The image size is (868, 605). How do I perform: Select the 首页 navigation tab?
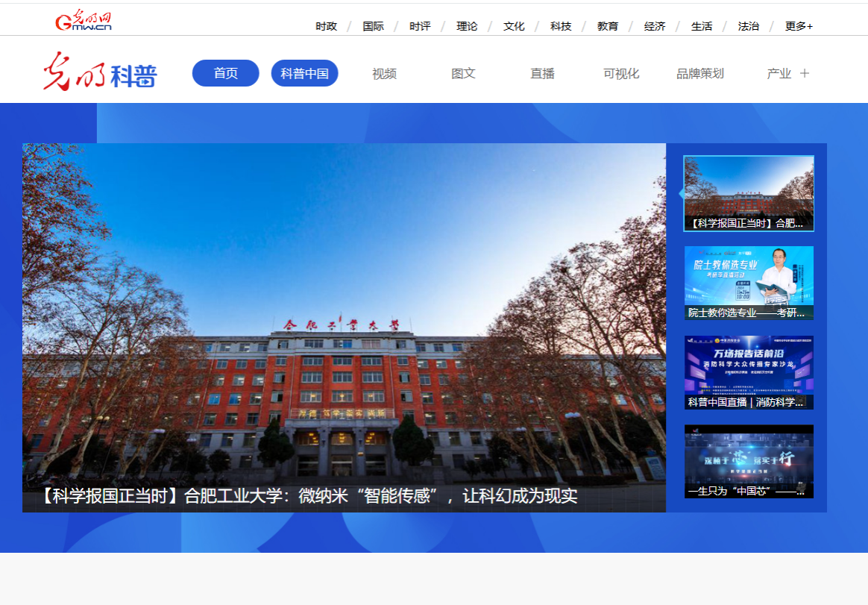[x=225, y=73]
